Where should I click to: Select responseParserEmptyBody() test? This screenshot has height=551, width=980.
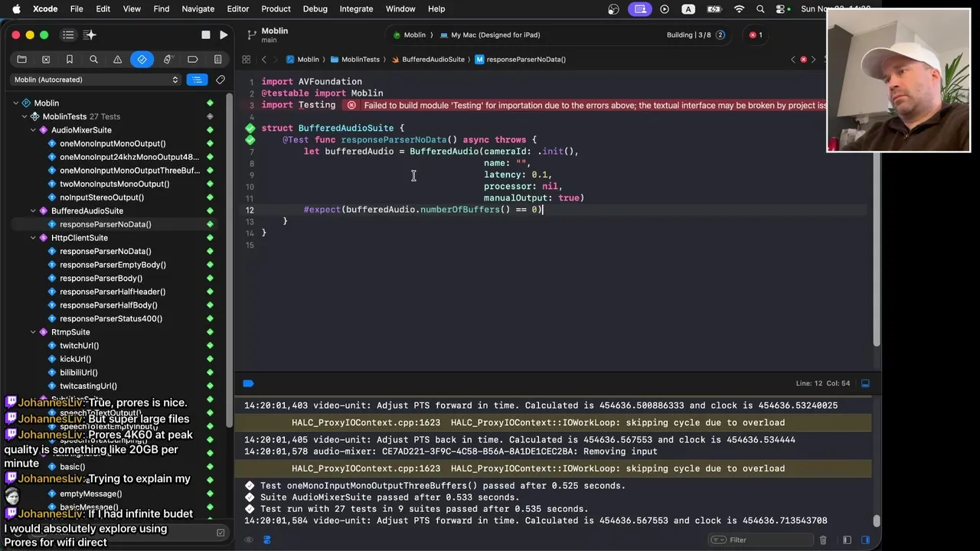coord(113,265)
